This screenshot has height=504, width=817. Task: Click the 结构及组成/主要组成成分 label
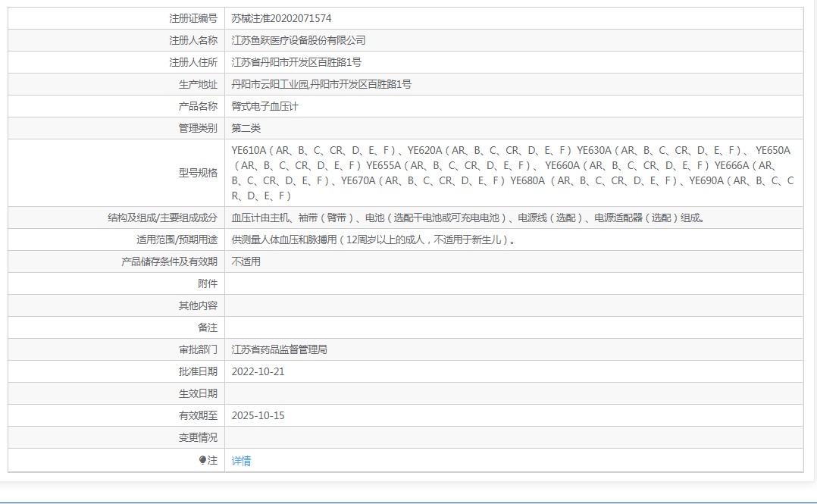pyautogui.click(x=162, y=218)
